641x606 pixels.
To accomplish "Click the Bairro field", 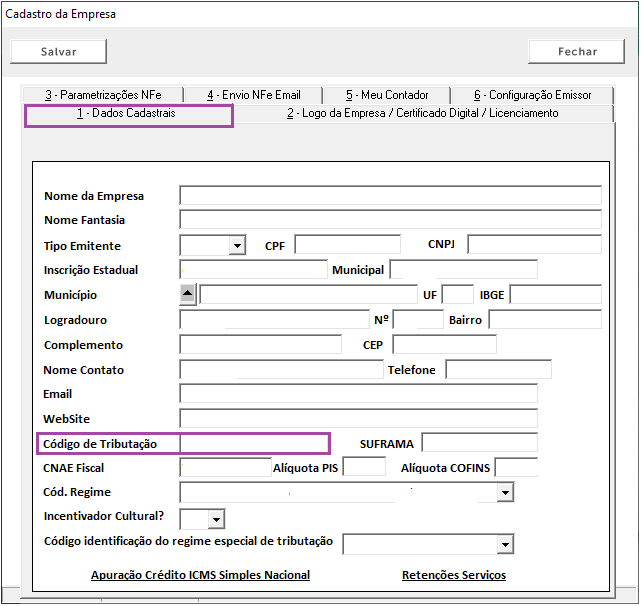I will pyautogui.click(x=545, y=319).
